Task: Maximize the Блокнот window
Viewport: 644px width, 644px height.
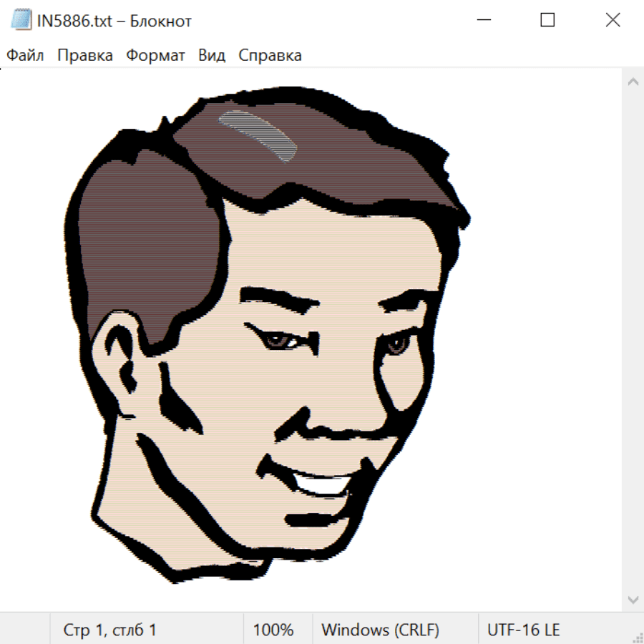Action: pyautogui.click(x=547, y=21)
